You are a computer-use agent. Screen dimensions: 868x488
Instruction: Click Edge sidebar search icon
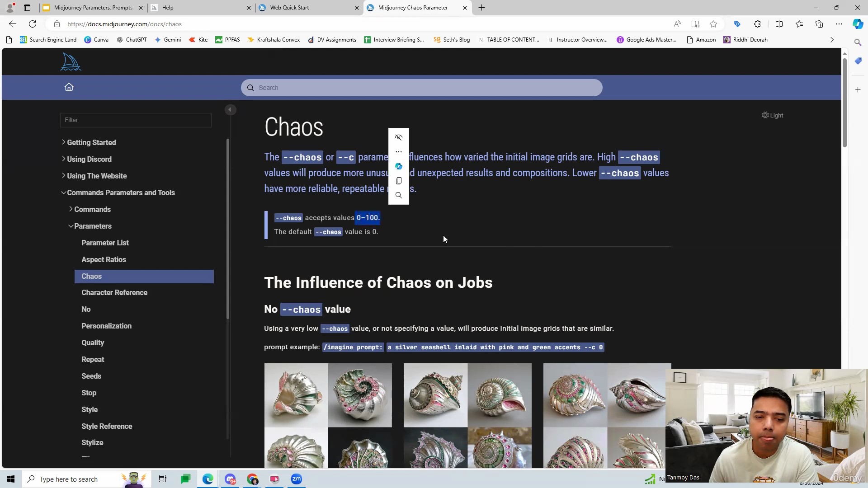(x=858, y=42)
